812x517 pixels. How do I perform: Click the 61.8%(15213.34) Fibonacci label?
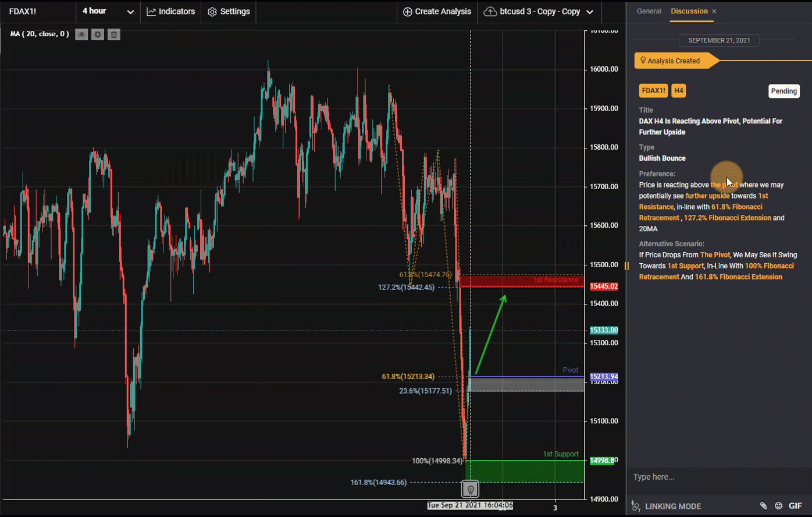[408, 377]
